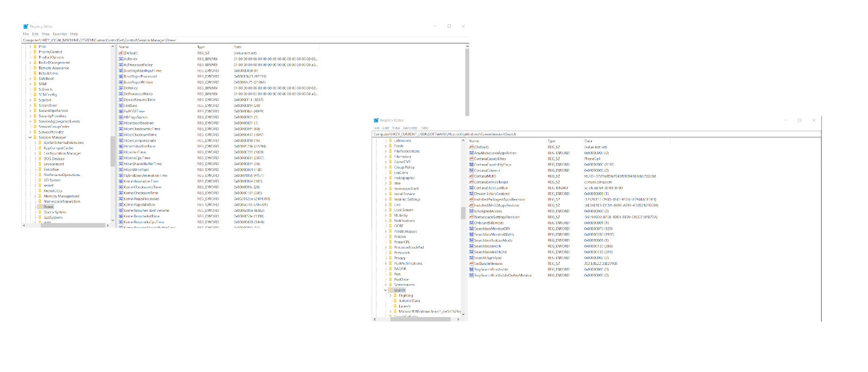The height and width of the screenshot is (372, 868).
Task: Collapse the Search tree node
Action: (x=386, y=290)
